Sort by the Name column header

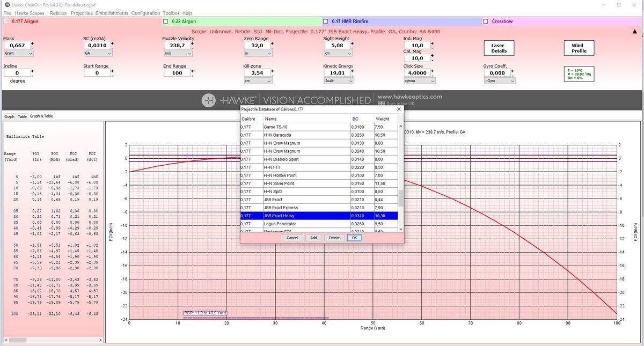click(306, 119)
